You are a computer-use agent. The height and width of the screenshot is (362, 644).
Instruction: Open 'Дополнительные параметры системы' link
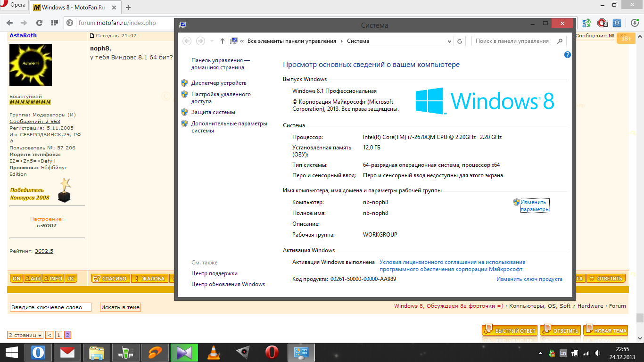click(229, 127)
